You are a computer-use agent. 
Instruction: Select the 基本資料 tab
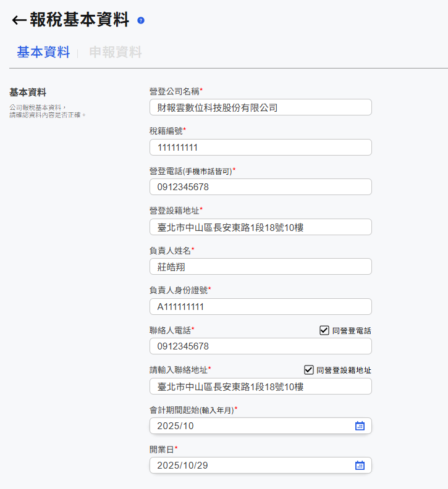[43, 52]
